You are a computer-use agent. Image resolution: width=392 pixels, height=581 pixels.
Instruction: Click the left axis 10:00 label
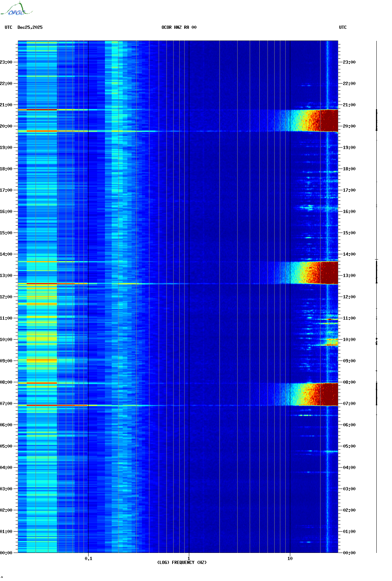pos(6,340)
